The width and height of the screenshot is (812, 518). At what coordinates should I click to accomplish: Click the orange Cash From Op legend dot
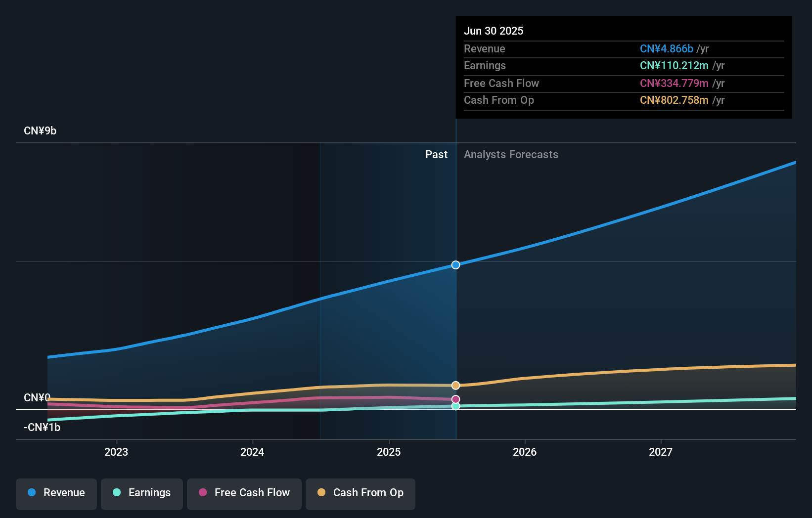click(x=321, y=493)
